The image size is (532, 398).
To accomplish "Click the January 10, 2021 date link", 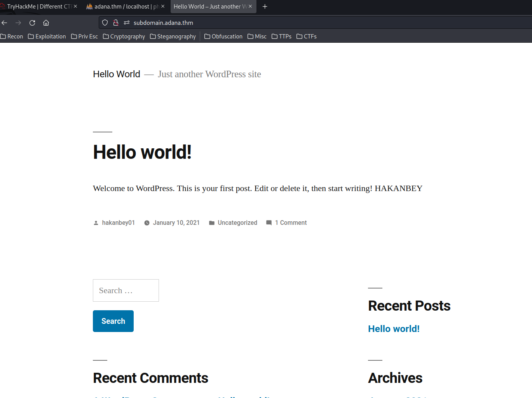I will tap(176, 223).
